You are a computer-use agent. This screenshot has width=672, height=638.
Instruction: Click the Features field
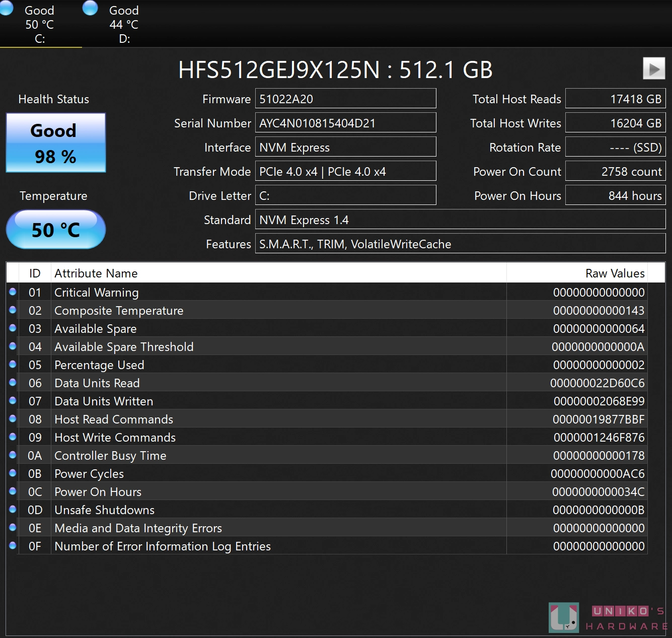click(460, 244)
